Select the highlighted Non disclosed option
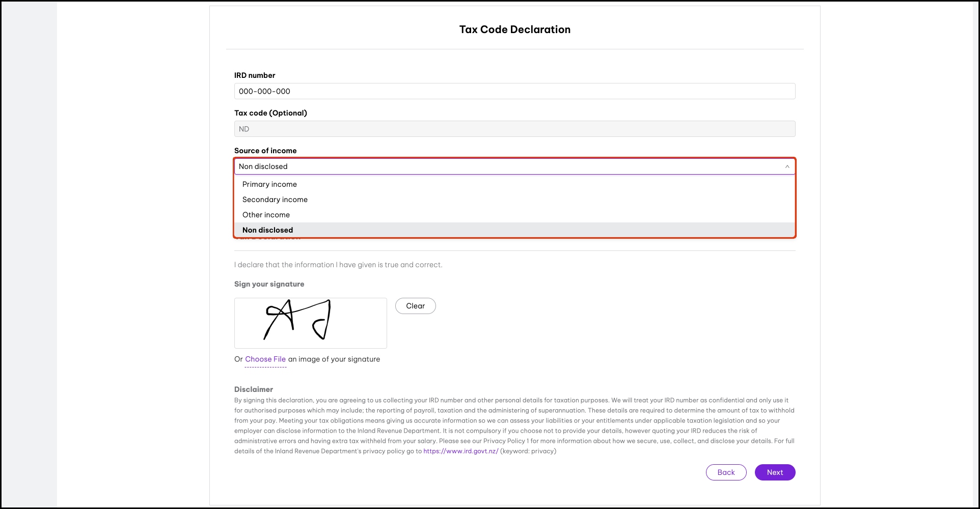Image resolution: width=980 pixels, height=509 pixels. (x=268, y=230)
